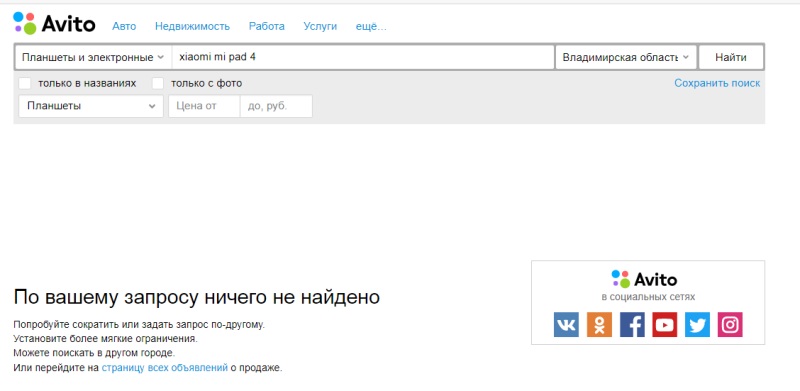The height and width of the screenshot is (391, 800).
Task: Focus the search query field "xiaomi mi pad 4"
Action: tap(363, 57)
